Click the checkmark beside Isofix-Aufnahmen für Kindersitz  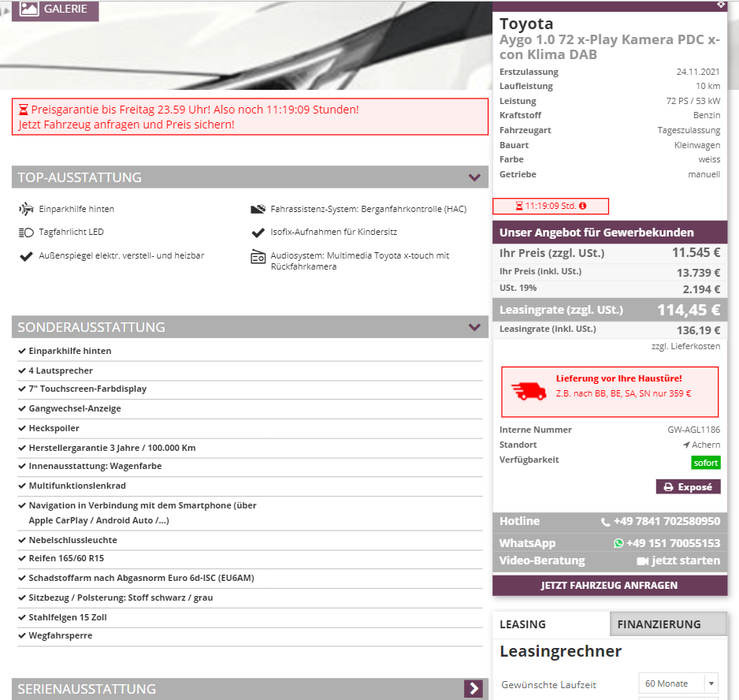[x=258, y=233]
